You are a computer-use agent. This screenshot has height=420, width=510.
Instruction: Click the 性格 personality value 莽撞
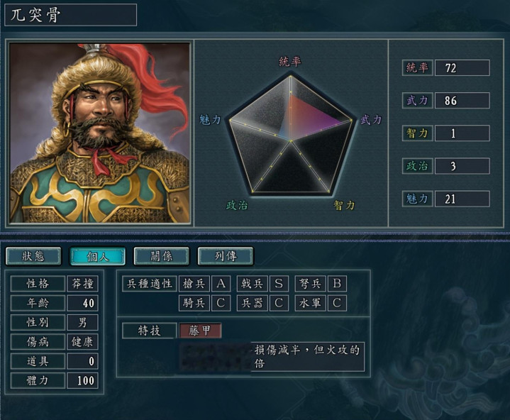coord(82,284)
